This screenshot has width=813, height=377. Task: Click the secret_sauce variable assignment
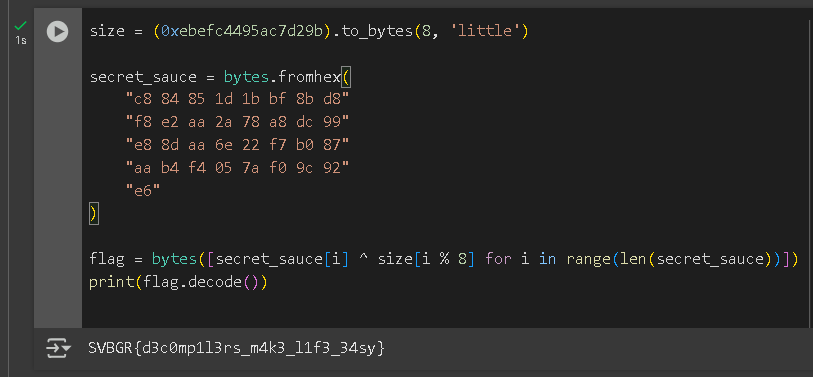(143, 78)
